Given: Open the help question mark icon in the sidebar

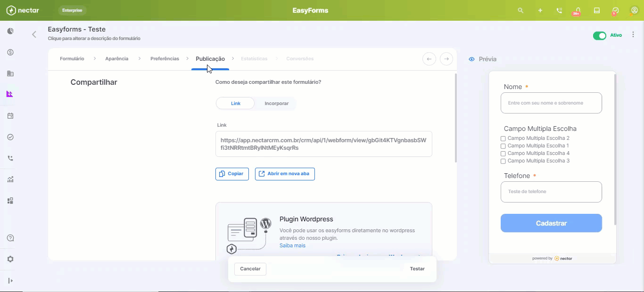Looking at the screenshot, I should [10, 238].
